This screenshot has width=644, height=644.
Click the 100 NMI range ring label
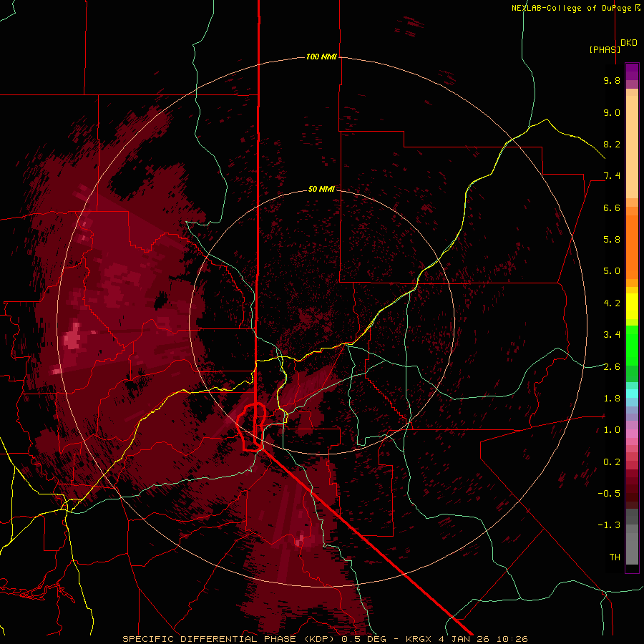click(x=321, y=57)
